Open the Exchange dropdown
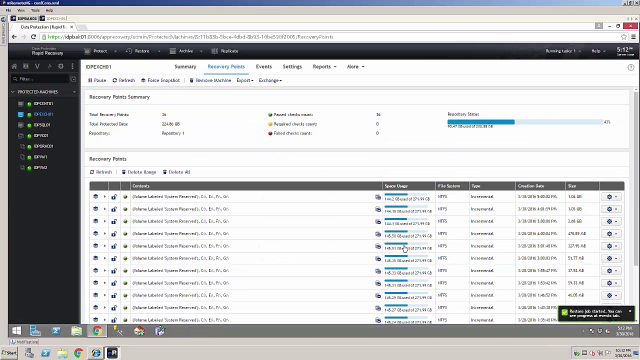The image size is (640, 360). point(270,80)
